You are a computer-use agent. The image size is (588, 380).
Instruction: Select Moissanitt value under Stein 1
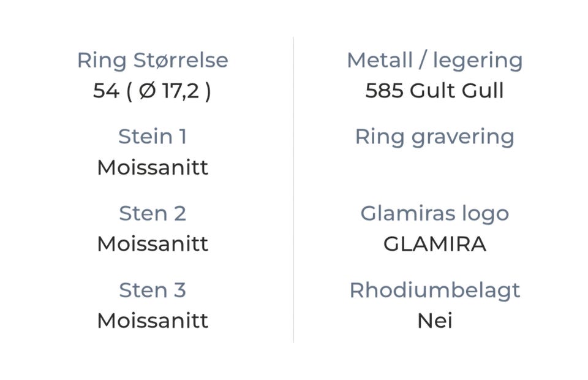click(x=152, y=167)
